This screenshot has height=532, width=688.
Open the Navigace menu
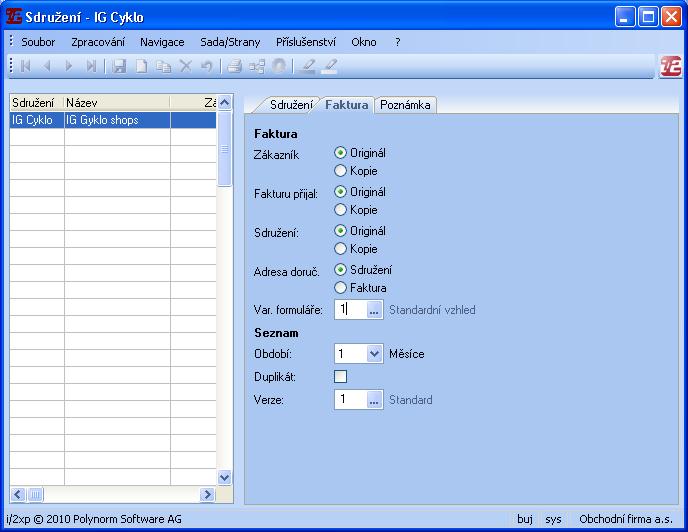click(x=162, y=42)
